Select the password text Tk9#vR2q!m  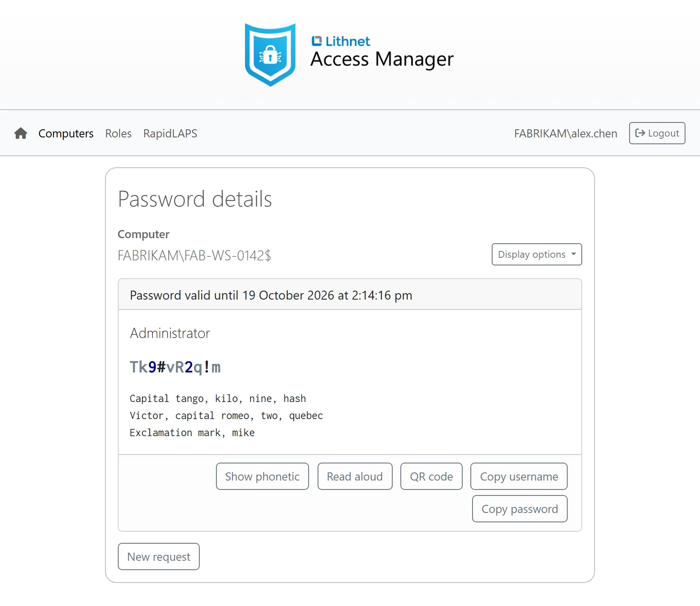pyautogui.click(x=175, y=367)
